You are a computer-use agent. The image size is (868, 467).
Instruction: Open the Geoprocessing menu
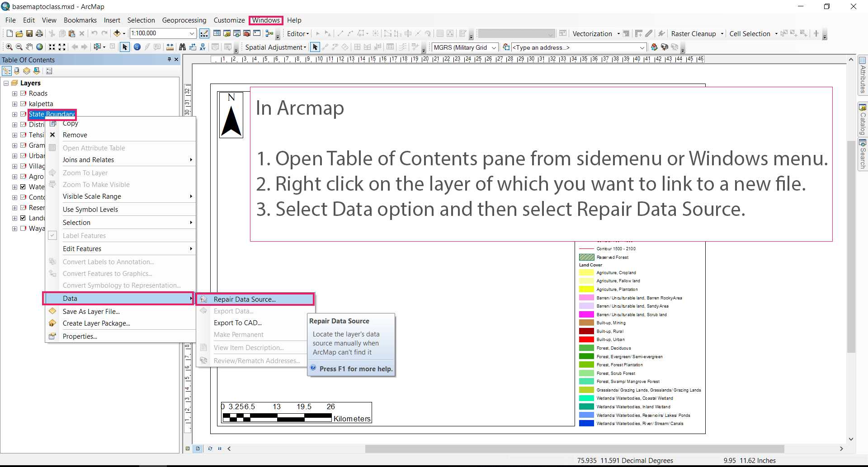[184, 20]
